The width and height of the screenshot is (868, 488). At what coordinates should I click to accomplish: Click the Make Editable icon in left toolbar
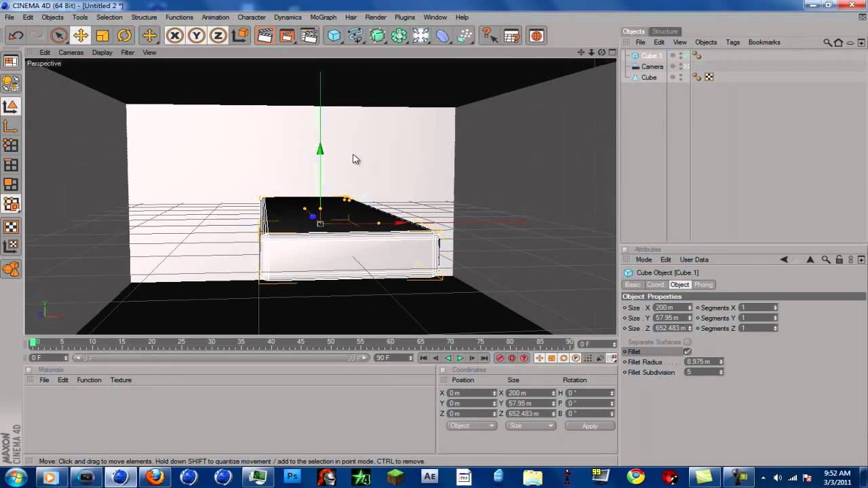[11, 83]
